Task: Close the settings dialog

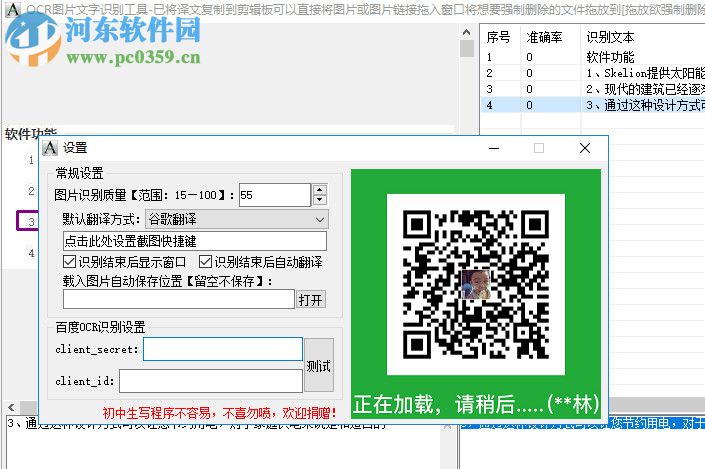Action: (585, 148)
